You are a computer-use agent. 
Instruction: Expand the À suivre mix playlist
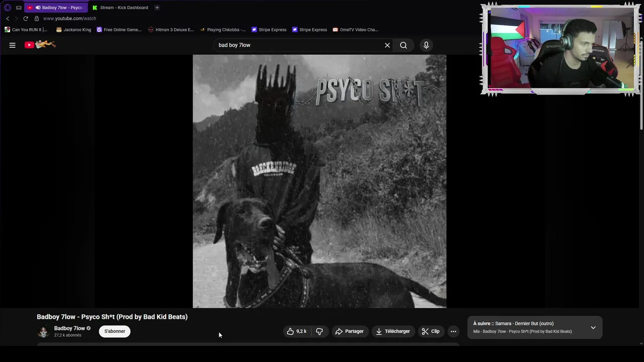[x=593, y=328]
